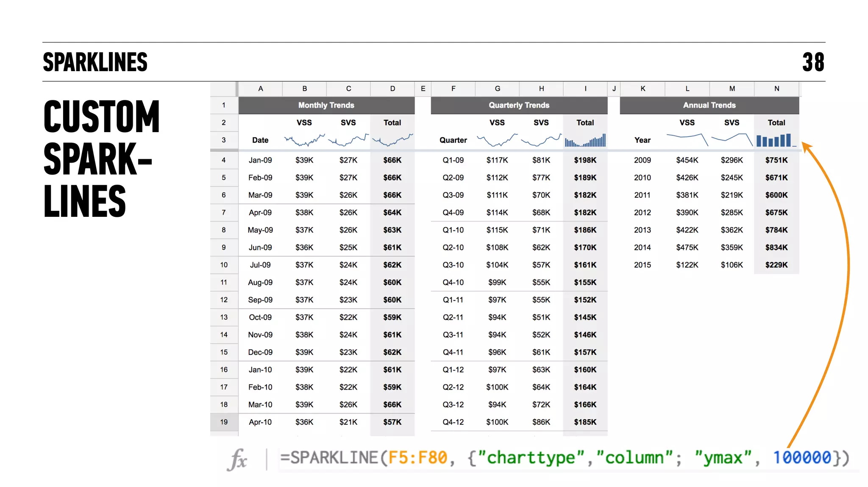
Task: Select cell $198K
Action: [585, 160]
